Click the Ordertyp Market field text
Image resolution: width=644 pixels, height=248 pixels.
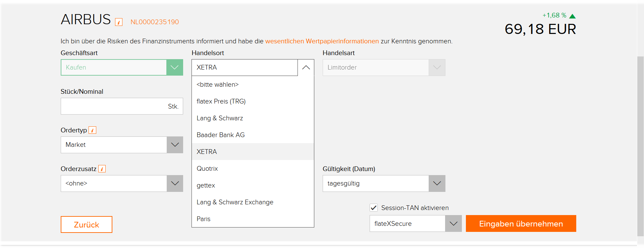[75, 145]
